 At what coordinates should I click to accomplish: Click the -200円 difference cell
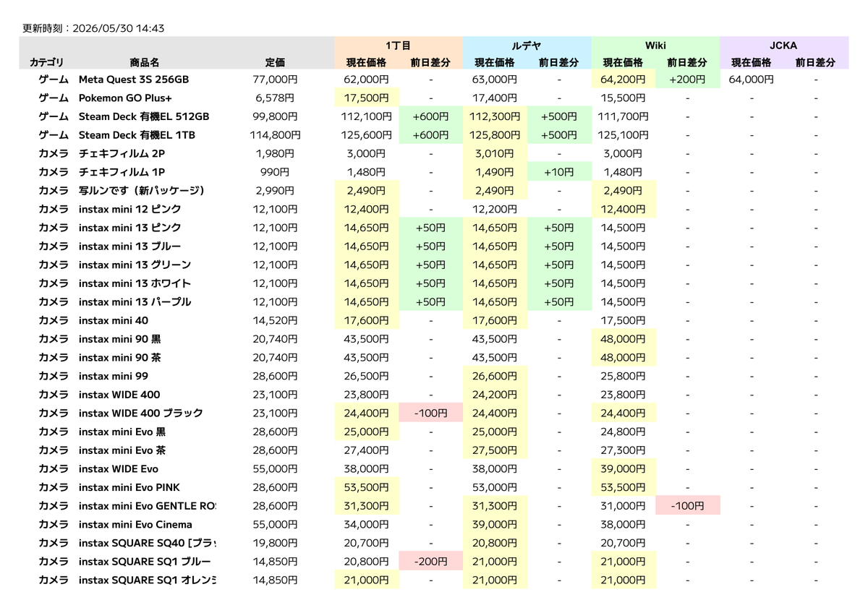430,562
